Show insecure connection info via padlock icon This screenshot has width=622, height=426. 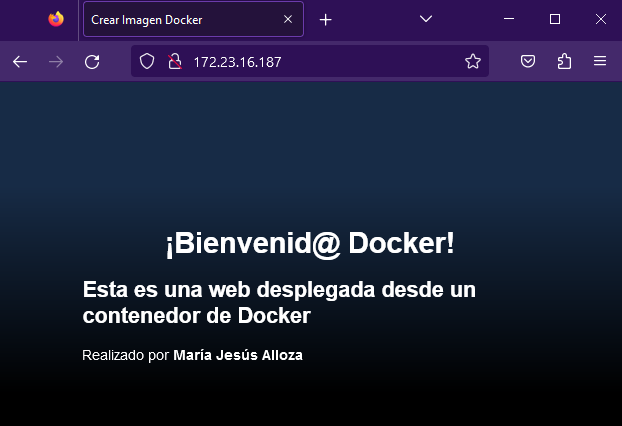[x=173, y=62]
